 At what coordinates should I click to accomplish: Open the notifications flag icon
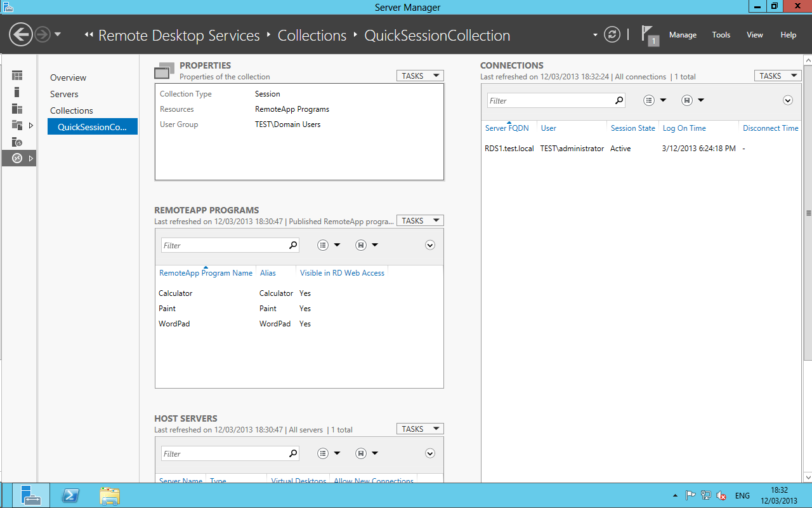pos(650,36)
